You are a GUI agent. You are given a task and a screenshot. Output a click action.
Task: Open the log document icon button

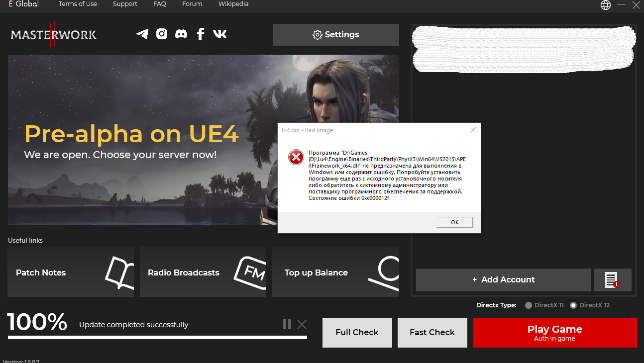612,280
